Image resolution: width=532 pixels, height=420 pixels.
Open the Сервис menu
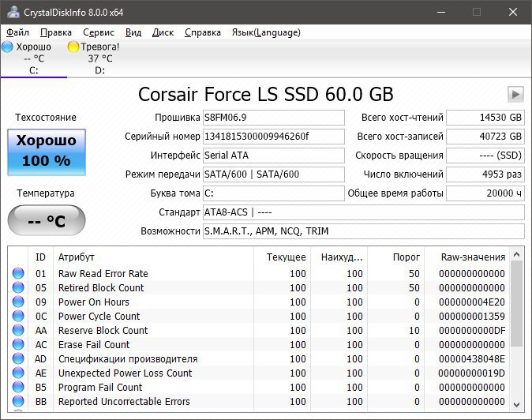pyautogui.click(x=99, y=32)
